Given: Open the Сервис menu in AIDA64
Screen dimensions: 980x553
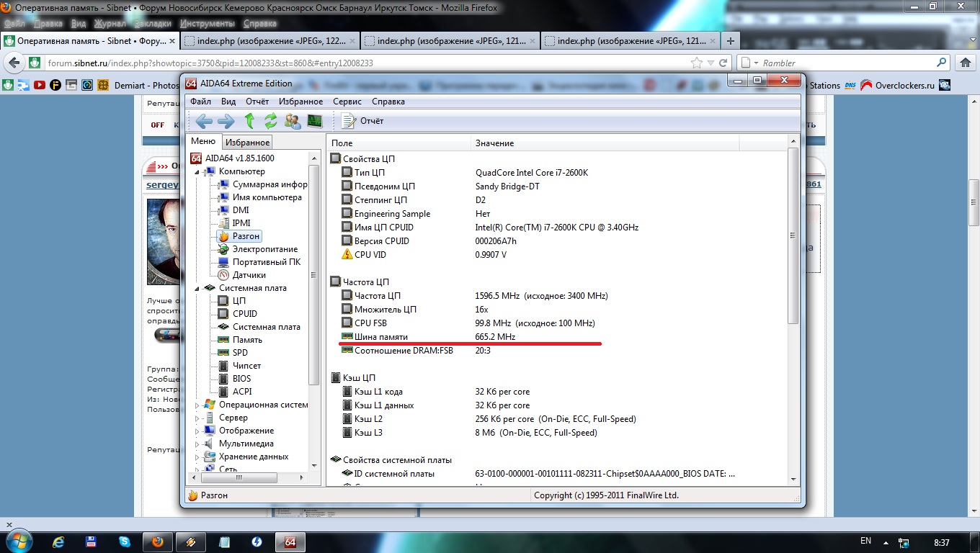Looking at the screenshot, I should tap(347, 102).
